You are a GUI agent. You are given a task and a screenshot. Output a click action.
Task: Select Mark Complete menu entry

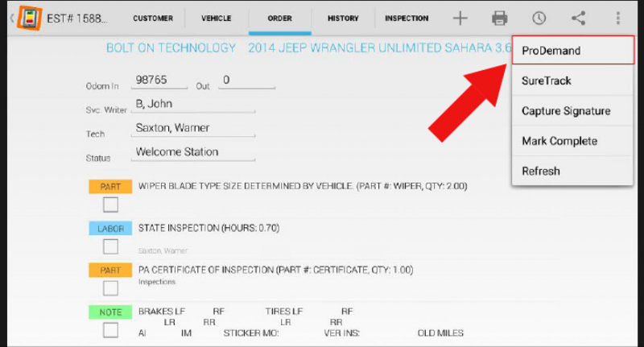[x=572, y=141]
